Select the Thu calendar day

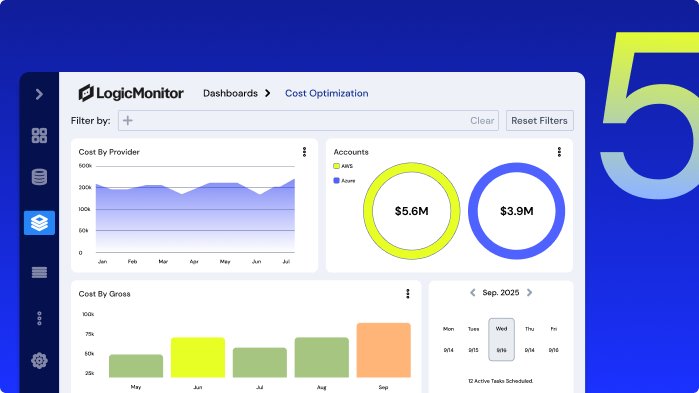coord(529,340)
